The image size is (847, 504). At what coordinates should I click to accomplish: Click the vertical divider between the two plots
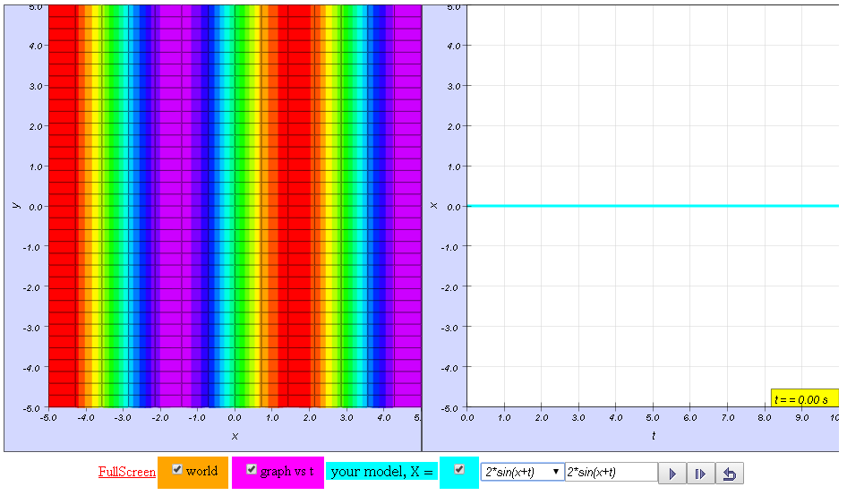pyautogui.click(x=422, y=224)
